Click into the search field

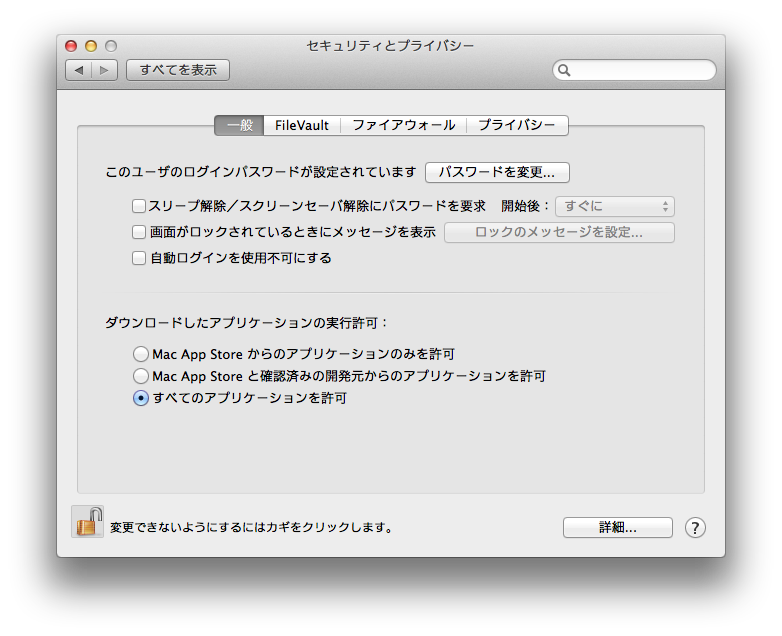tap(634, 70)
